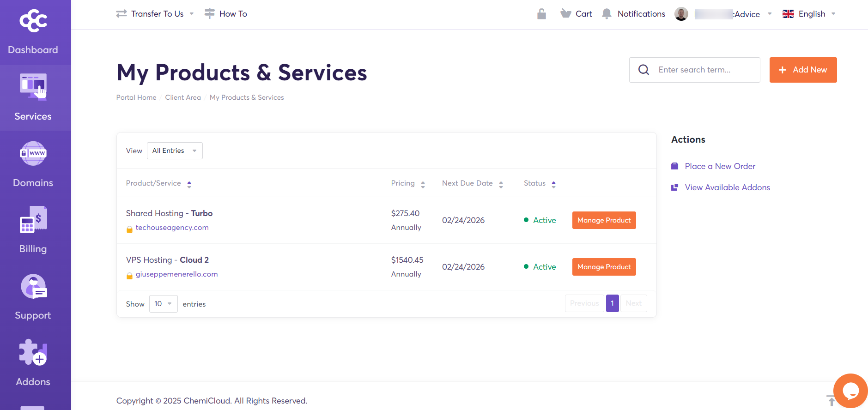The image size is (868, 410).
Task: Click the My Products & Services breadcrumb text
Action: tap(247, 97)
